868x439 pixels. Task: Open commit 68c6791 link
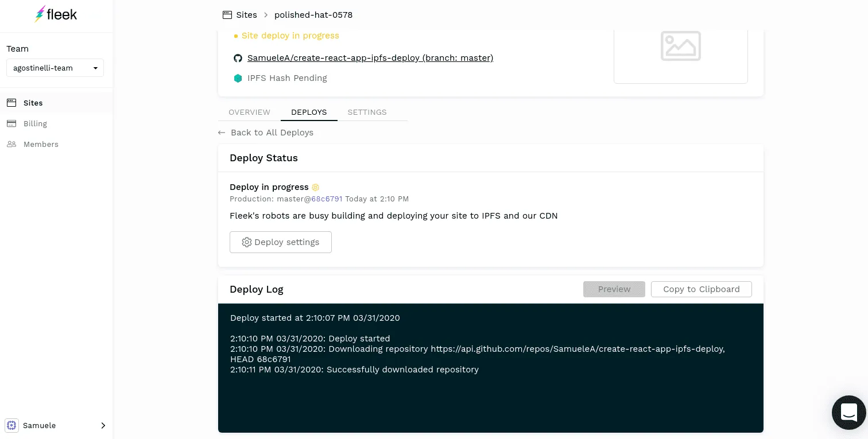pos(327,199)
